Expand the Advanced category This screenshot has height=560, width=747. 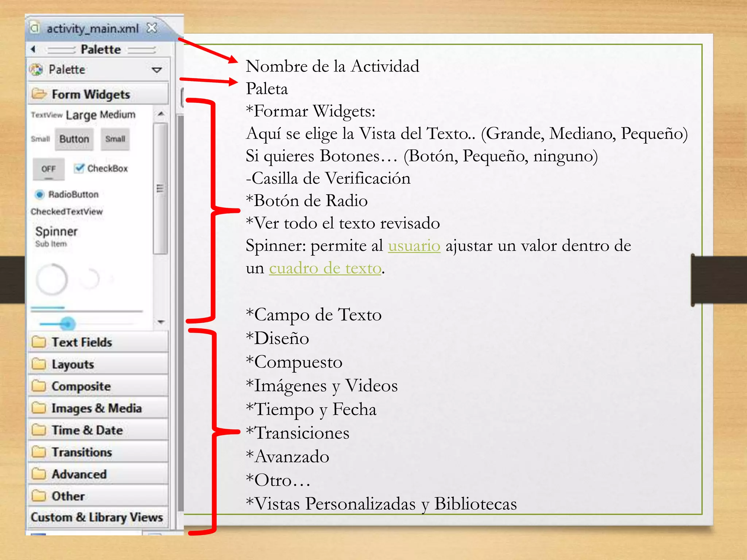coord(98,474)
